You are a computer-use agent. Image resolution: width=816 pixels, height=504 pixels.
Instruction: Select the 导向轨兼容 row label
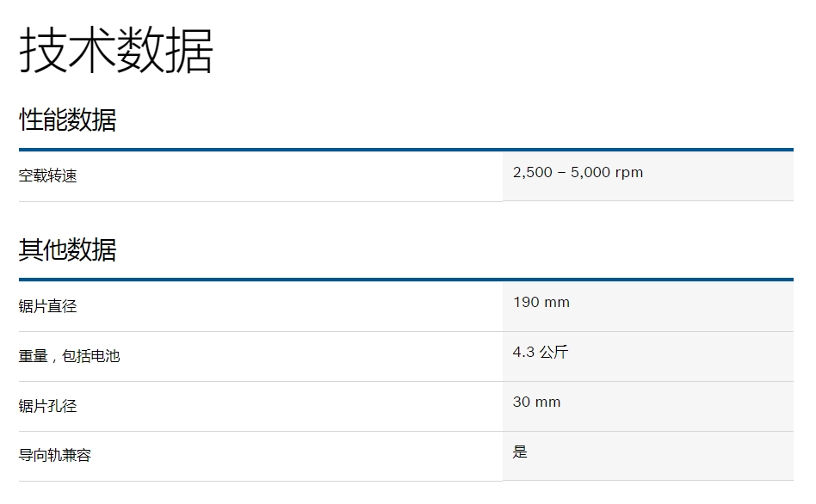coord(55,456)
